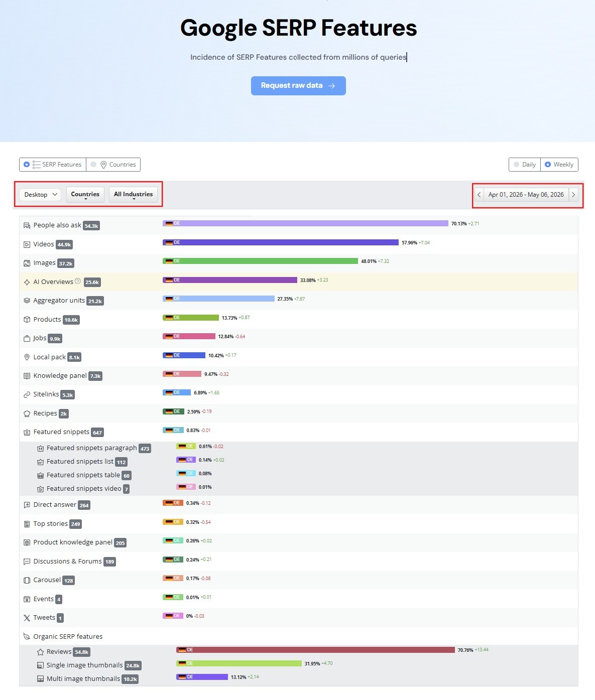Click the Multi image thumbnails 13.12% value
The height and width of the screenshot is (700, 595).
tap(239, 677)
